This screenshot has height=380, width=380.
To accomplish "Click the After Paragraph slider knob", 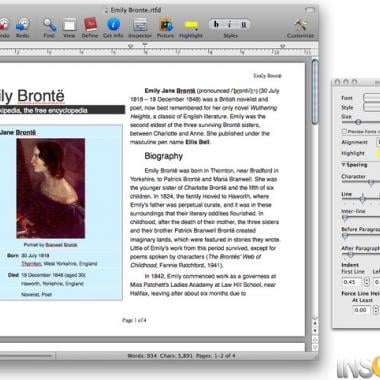I will click(x=350, y=255).
